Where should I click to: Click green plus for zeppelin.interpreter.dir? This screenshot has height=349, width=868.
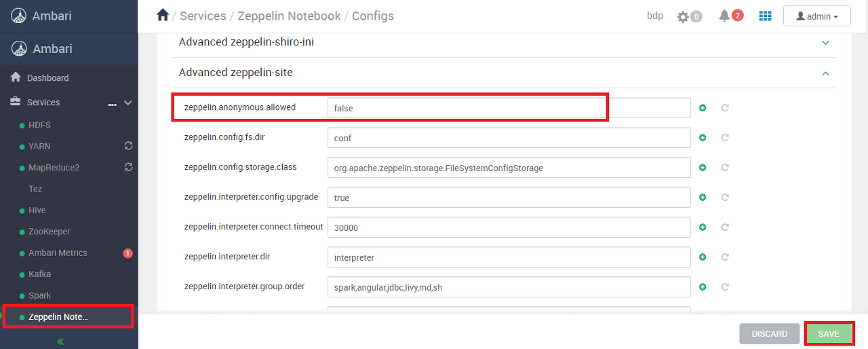click(703, 257)
